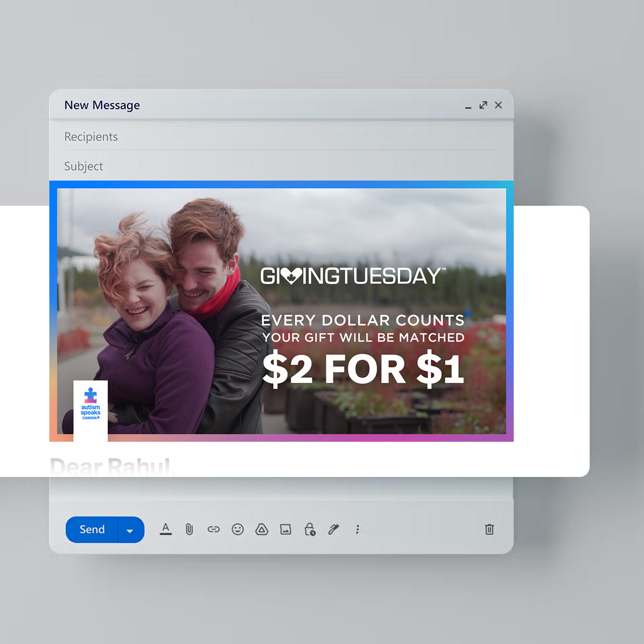Click the Subject field

pos(281,166)
